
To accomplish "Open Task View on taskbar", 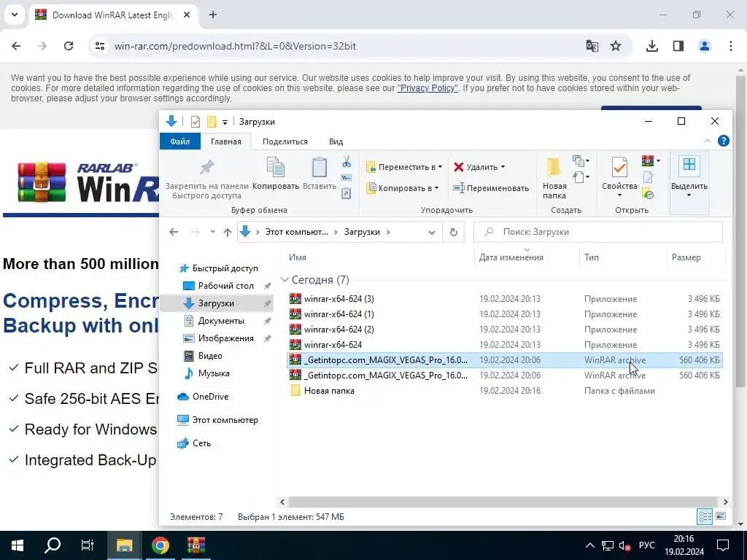I will coord(88,545).
